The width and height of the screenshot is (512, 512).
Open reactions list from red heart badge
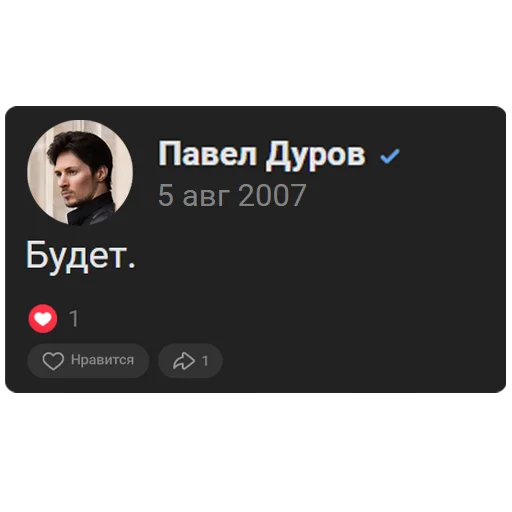coord(43,319)
